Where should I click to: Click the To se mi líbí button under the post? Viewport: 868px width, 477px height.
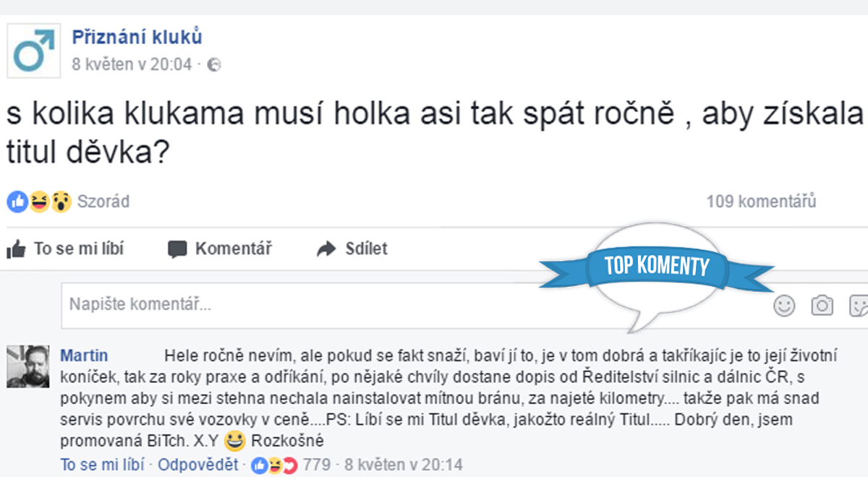(x=66, y=249)
